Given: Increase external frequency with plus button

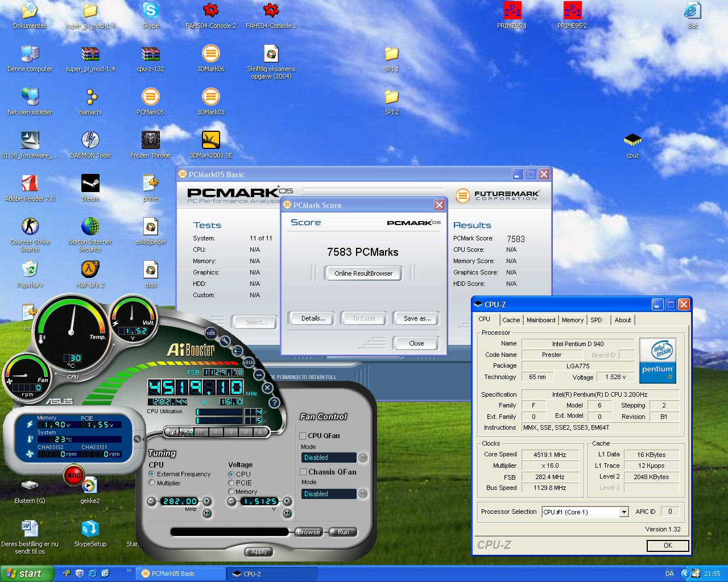Looking at the screenshot, I should pos(207,501).
